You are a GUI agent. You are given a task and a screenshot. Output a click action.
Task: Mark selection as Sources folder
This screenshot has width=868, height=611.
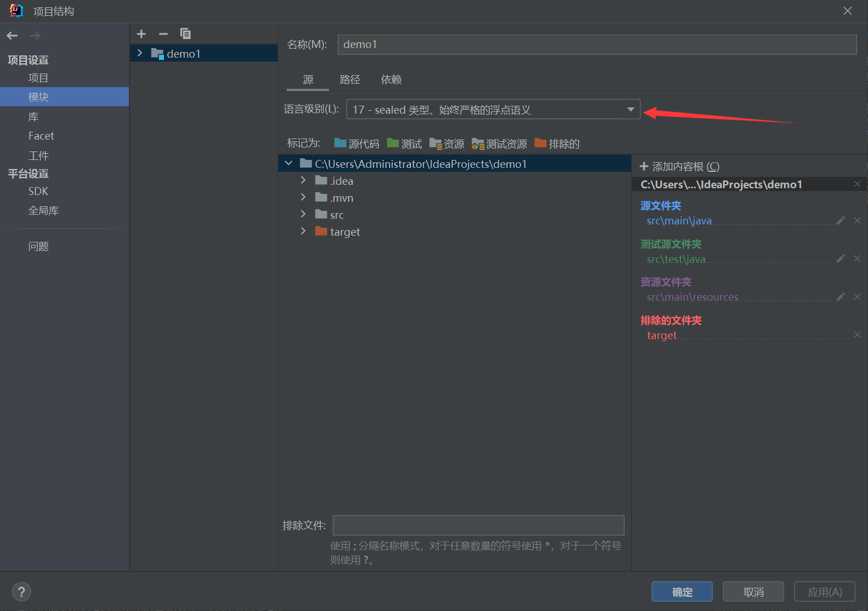pos(357,144)
